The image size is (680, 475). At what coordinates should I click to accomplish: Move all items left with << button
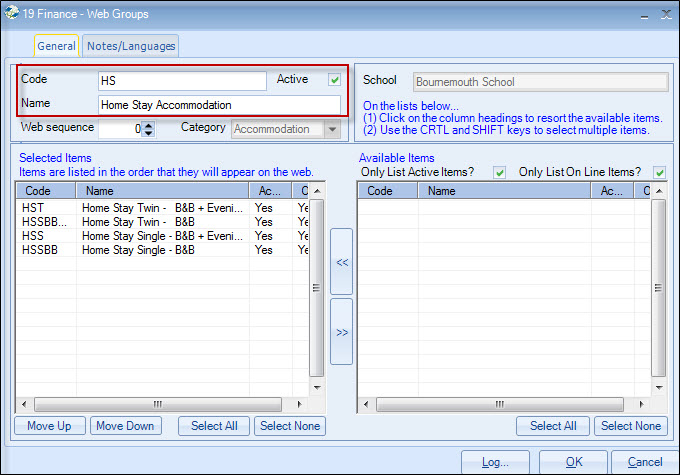pyautogui.click(x=341, y=261)
